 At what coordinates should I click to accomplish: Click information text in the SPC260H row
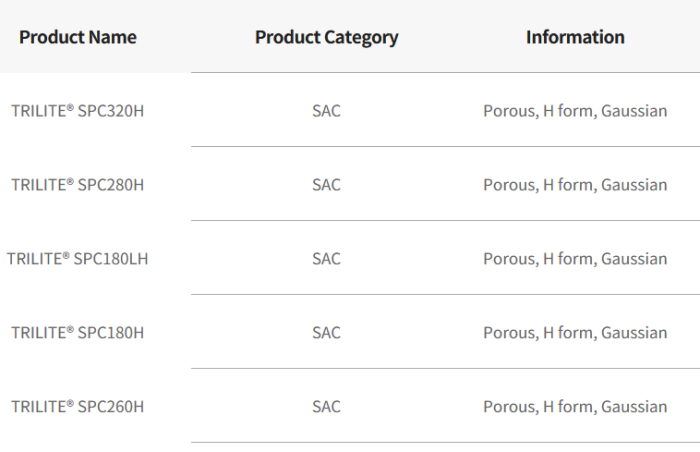575,407
